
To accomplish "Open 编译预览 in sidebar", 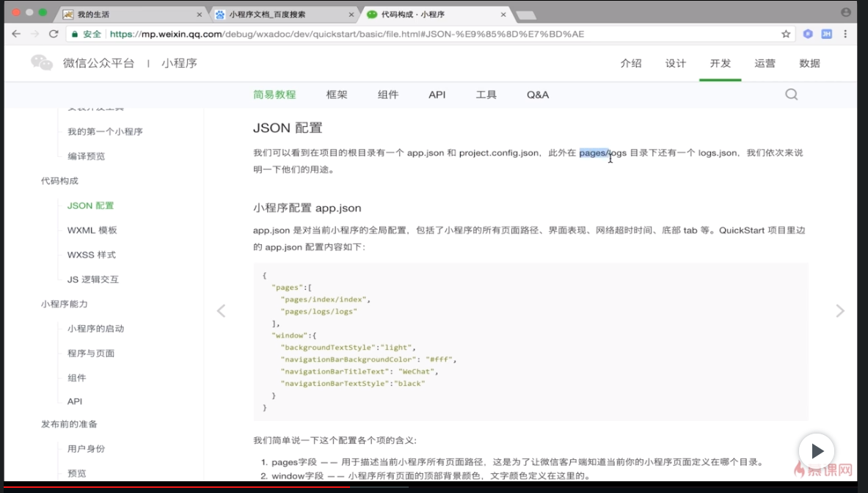I will [x=86, y=156].
